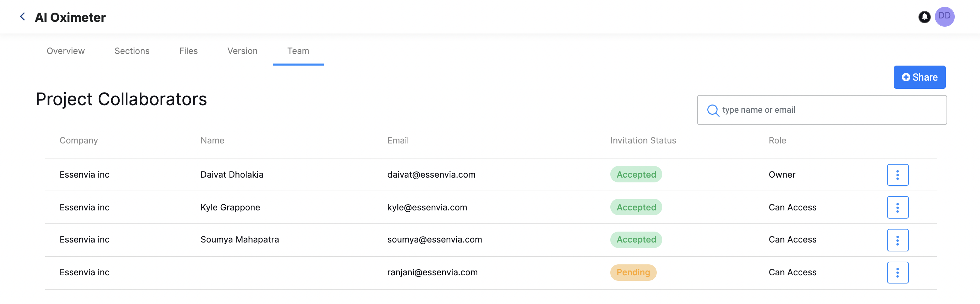Switch to the Overview tab
Viewport: 980px width, 304px height.
pos(65,51)
